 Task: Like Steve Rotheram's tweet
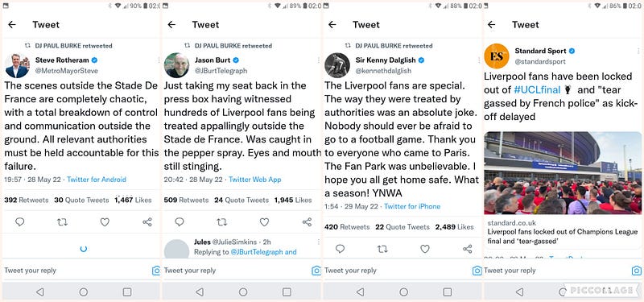(x=105, y=222)
